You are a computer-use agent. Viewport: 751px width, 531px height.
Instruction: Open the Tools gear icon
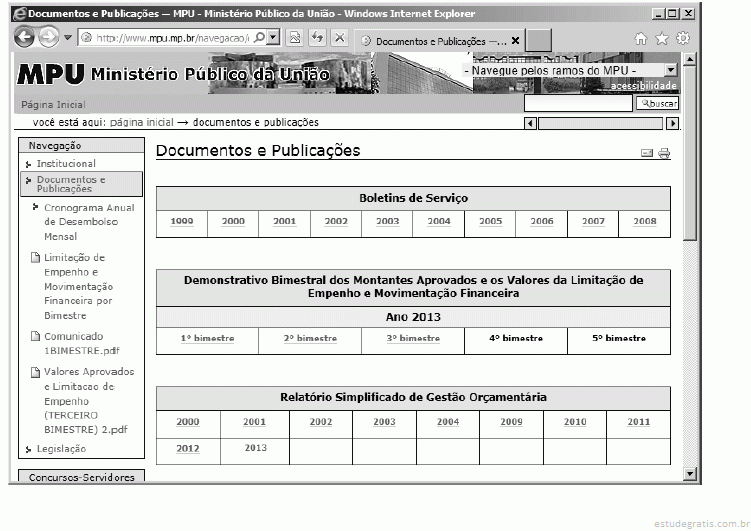683,39
